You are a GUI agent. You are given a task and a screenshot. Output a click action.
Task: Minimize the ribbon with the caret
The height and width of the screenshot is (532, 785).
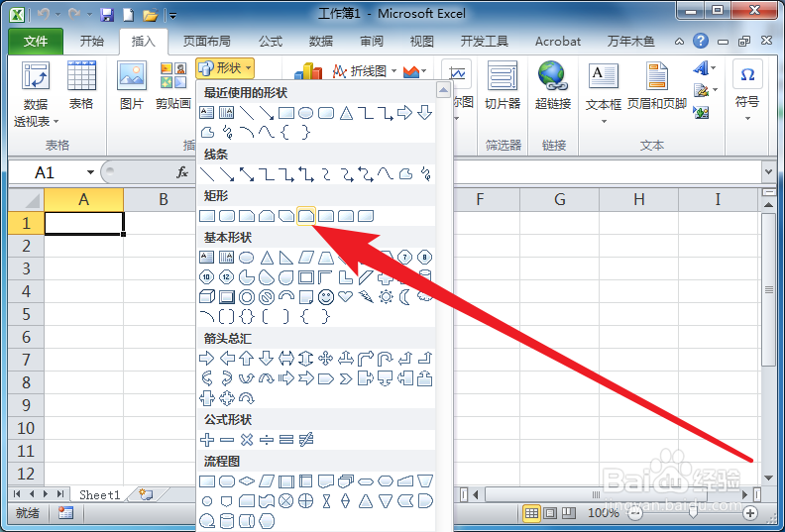pos(679,42)
